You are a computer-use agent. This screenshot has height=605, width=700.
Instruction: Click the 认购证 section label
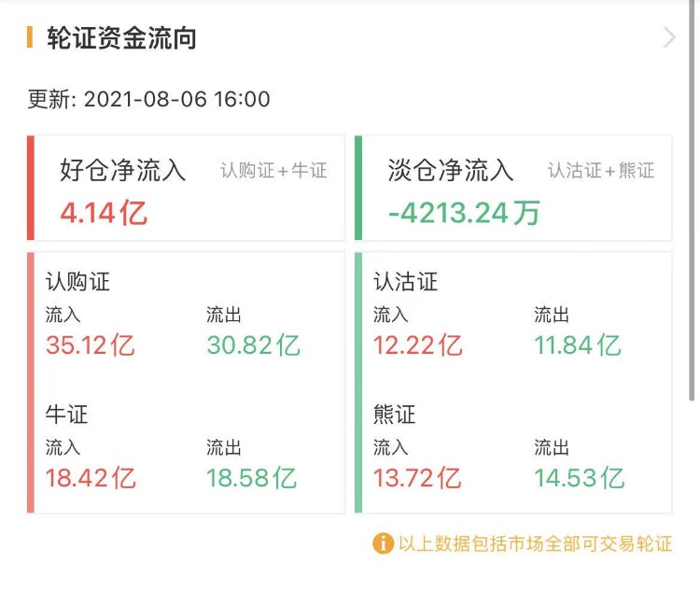click(78, 281)
